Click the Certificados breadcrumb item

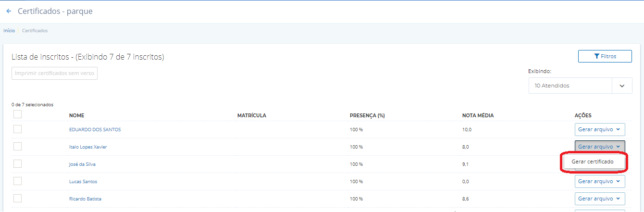pyautogui.click(x=35, y=31)
